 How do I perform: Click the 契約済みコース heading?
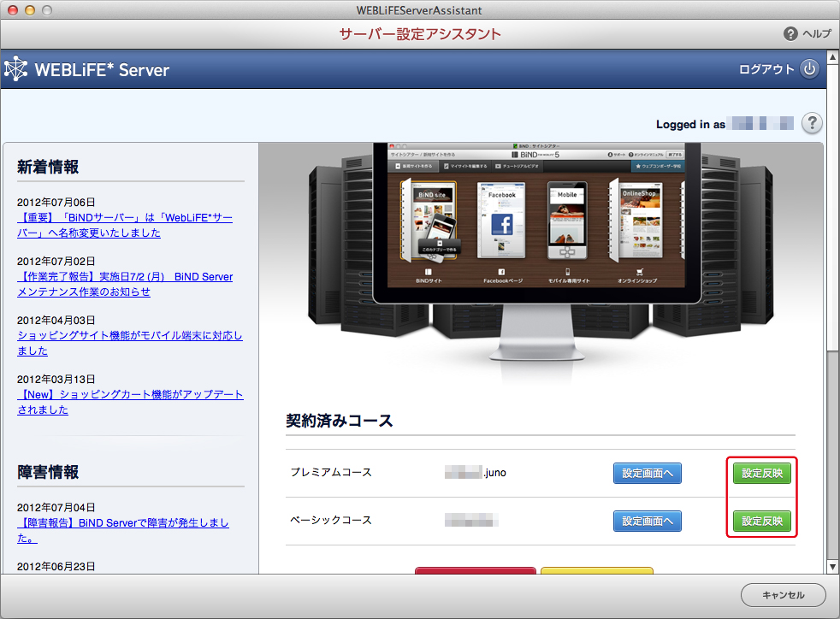click(x=339, y=421)
